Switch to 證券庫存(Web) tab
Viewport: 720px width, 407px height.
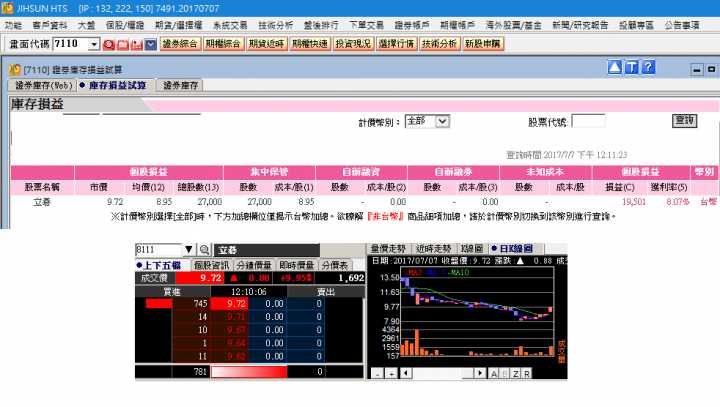[43, 85]
